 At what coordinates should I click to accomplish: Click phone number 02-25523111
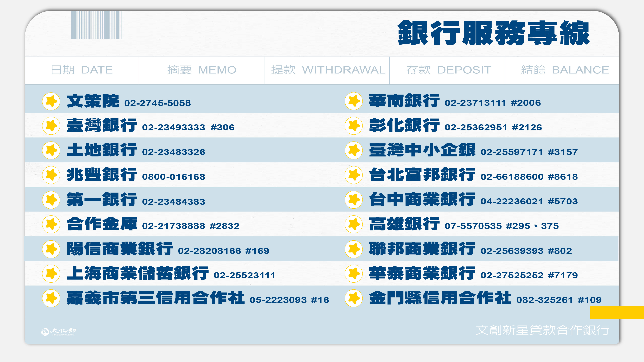[244, 275]
